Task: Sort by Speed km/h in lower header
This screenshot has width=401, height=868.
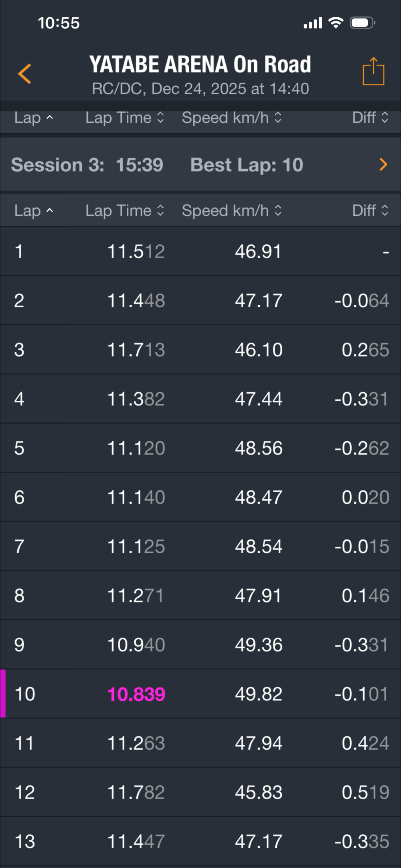Action: (232, 211)
